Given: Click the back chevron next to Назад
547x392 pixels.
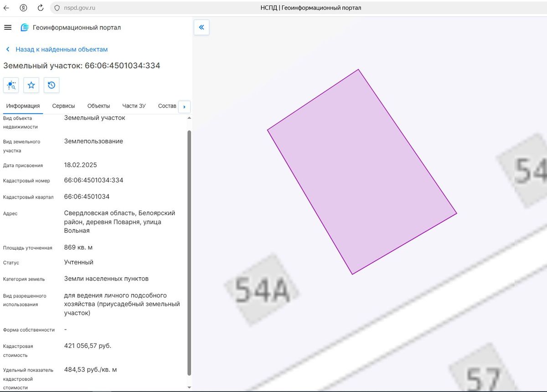Looking at the screenshot, I should coord(8,49).
